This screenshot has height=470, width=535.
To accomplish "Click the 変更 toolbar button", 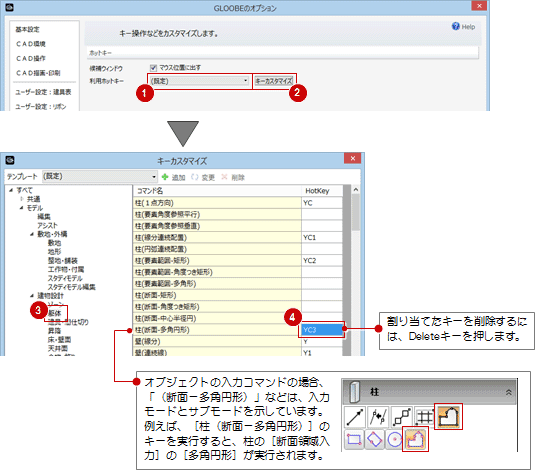I will [x=203, y=177].
